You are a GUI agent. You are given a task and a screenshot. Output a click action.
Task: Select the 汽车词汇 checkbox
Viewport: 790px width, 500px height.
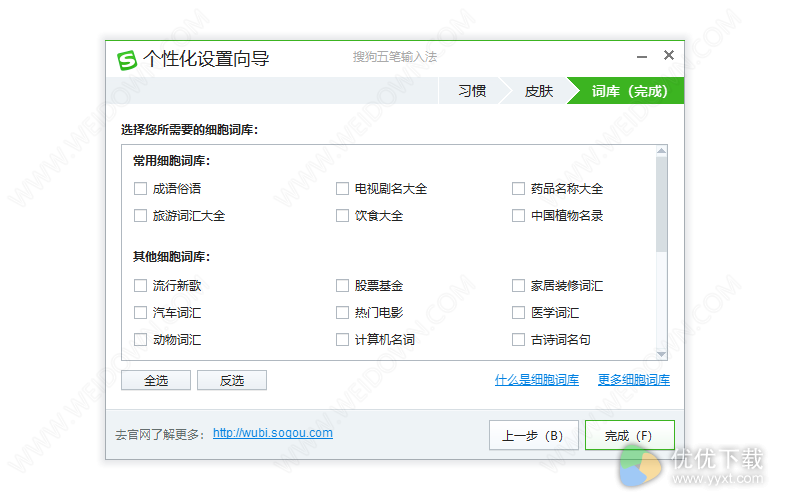tap(140, 312)
